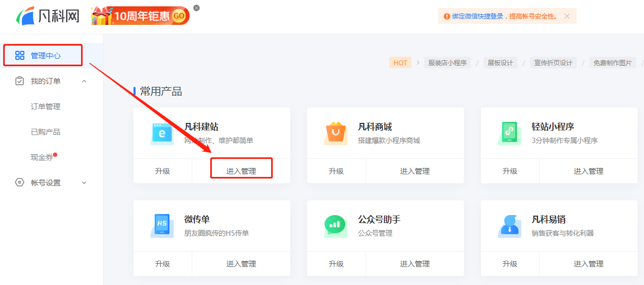
Task: Click the 微传单 H5 icon
Action: coord(162,225)
